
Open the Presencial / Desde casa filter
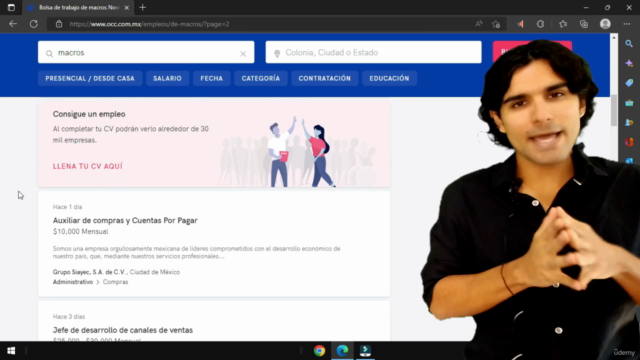[x=90, y=78]
